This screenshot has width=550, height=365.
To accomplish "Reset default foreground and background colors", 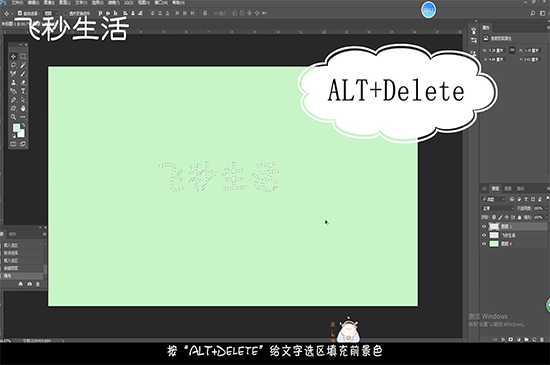I will [x=14, y=136].
